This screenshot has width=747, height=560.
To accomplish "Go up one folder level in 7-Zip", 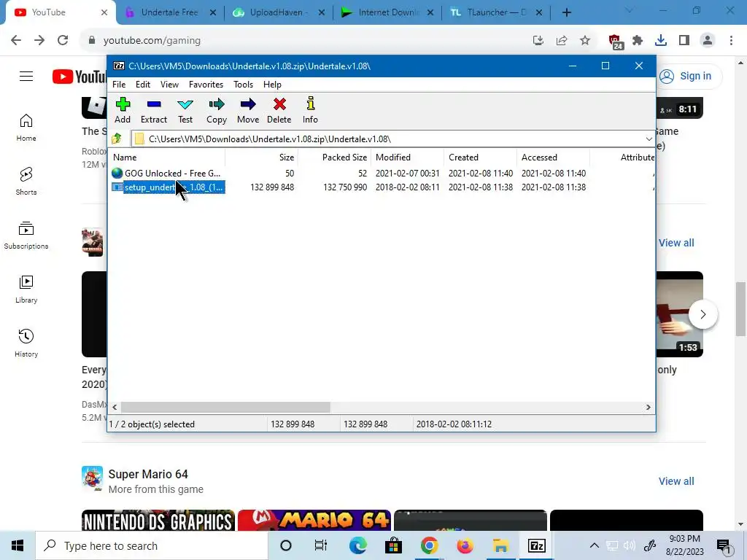I will point(117,139).
